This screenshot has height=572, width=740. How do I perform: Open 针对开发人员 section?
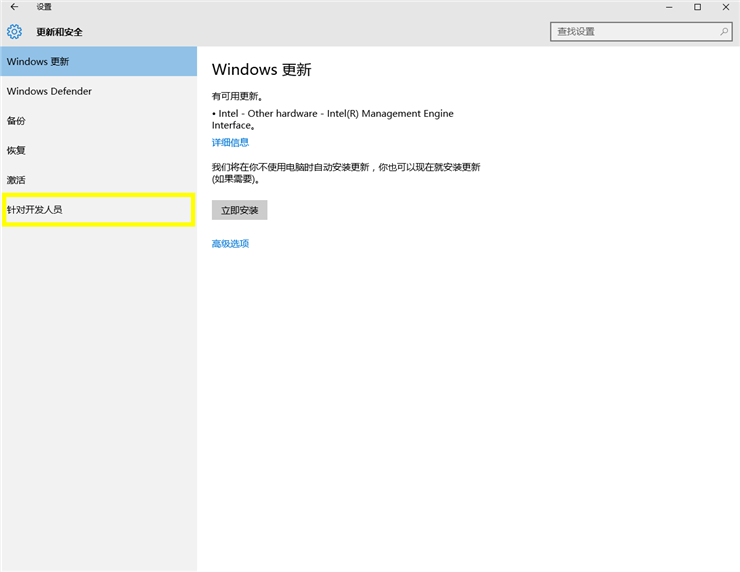tap(99, 210)
